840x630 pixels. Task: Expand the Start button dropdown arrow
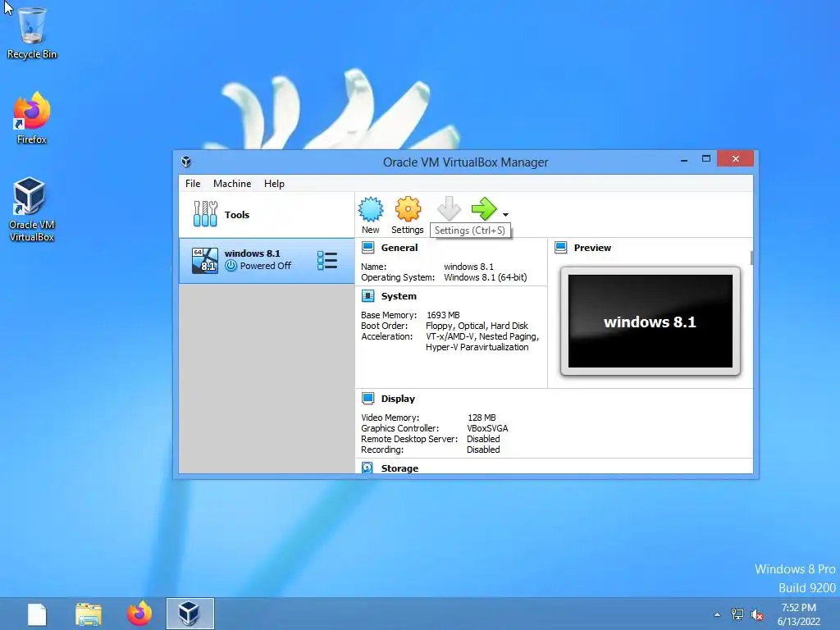pos(505,215)
